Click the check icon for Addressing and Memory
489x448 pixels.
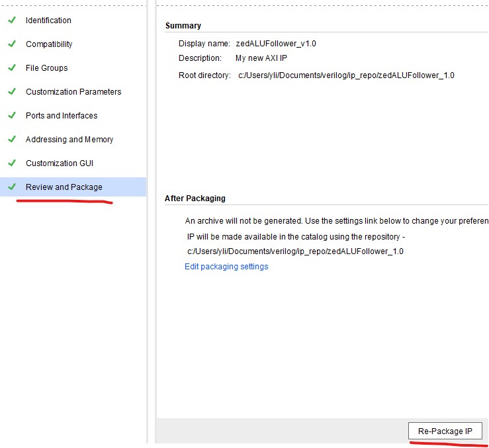click(x=11, y=140)
